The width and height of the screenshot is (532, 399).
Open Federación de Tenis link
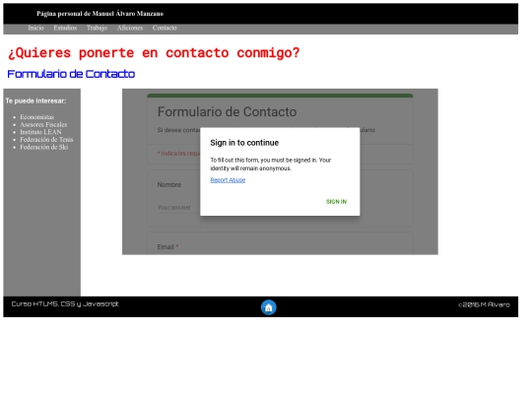(x=46, y=140)
